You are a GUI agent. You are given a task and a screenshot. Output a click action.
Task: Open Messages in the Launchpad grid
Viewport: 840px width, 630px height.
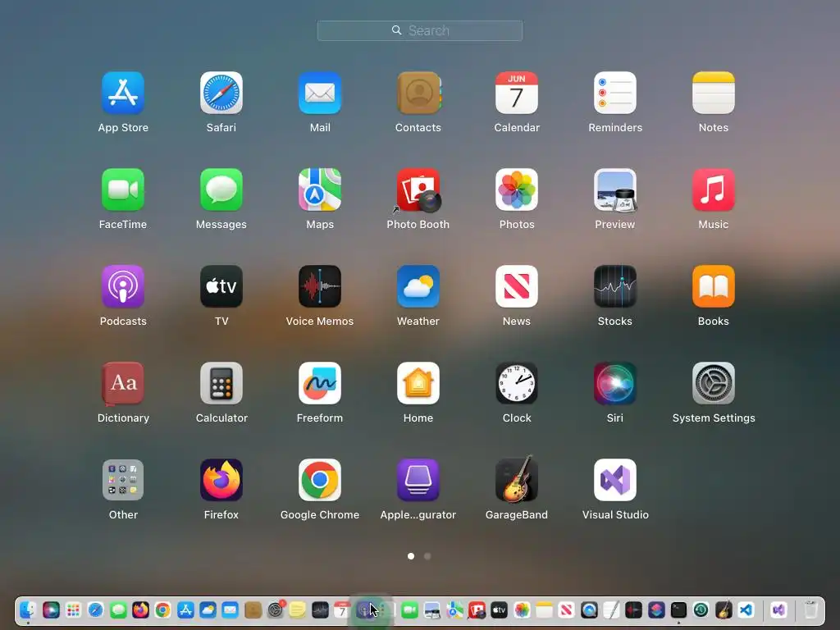[x=221, y=189]
